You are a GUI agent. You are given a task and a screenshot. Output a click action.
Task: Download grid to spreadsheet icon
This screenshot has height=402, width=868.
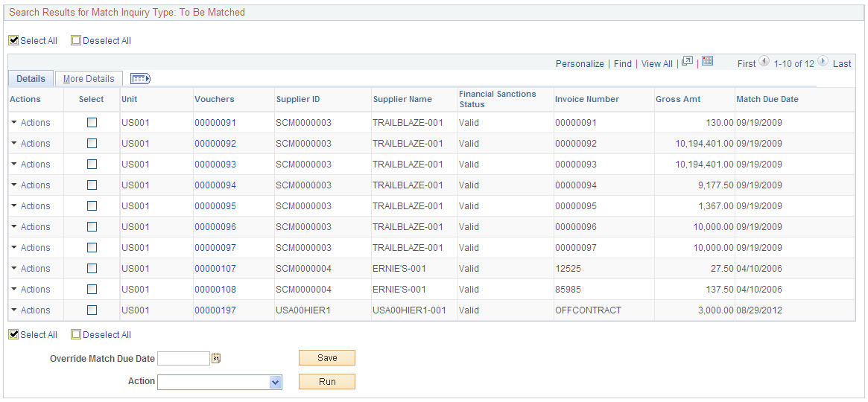pyautogui.click(x=708, y=61)
